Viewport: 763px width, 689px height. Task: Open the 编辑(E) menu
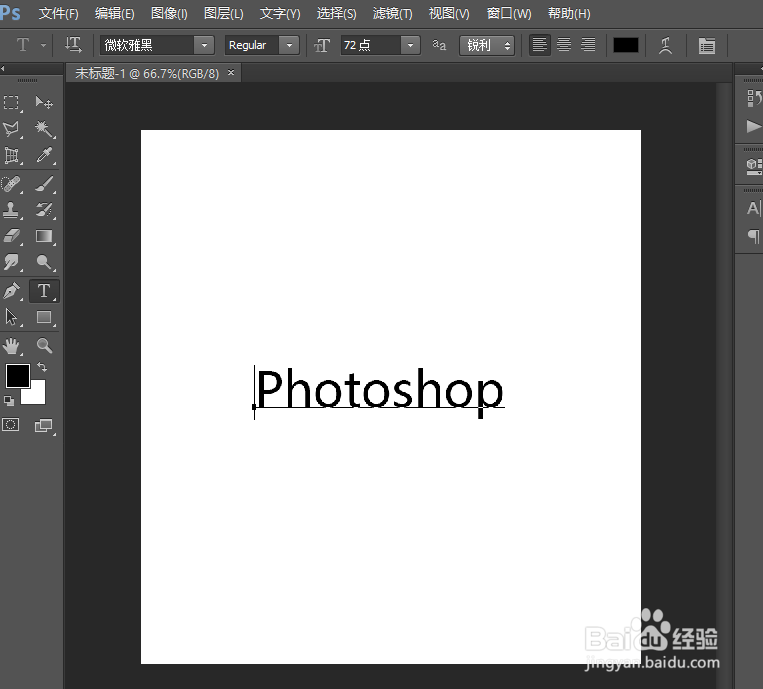(114, 14)
